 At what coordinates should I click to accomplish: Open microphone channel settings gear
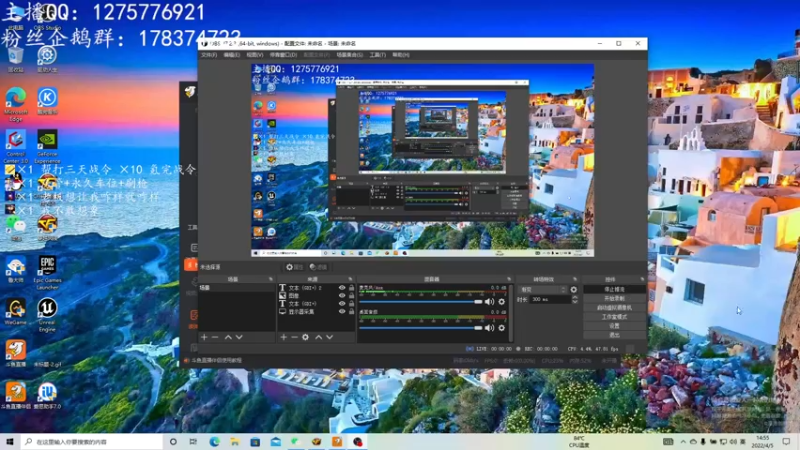coord(502,302)
